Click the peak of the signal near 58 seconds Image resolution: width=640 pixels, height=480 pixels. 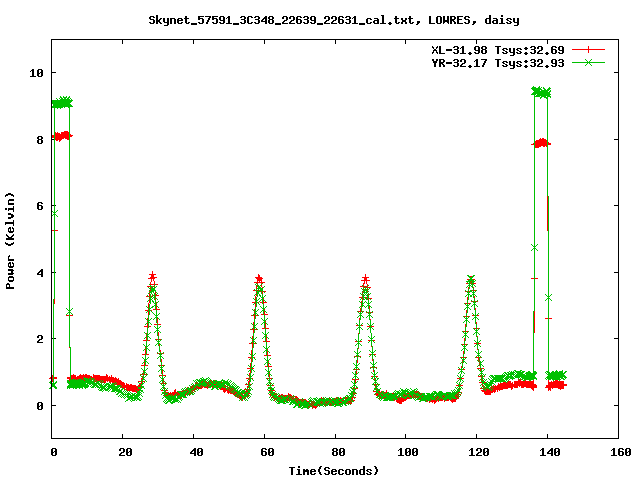(x=259, y=280)
